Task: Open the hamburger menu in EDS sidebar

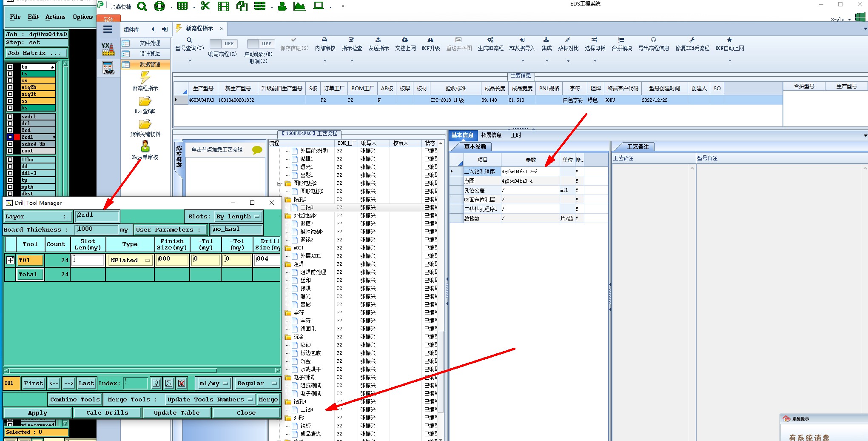Action: pos(108,29)
